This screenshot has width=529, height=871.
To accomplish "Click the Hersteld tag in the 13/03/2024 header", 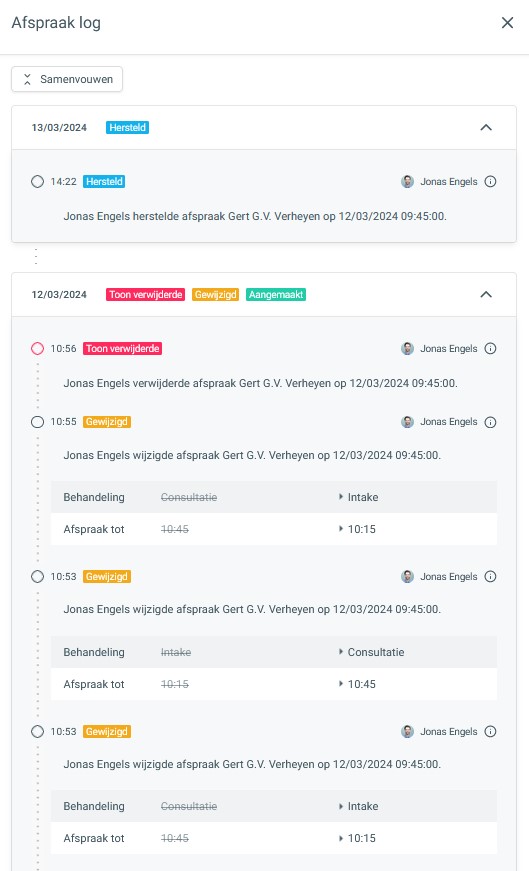I will [127, 128].
